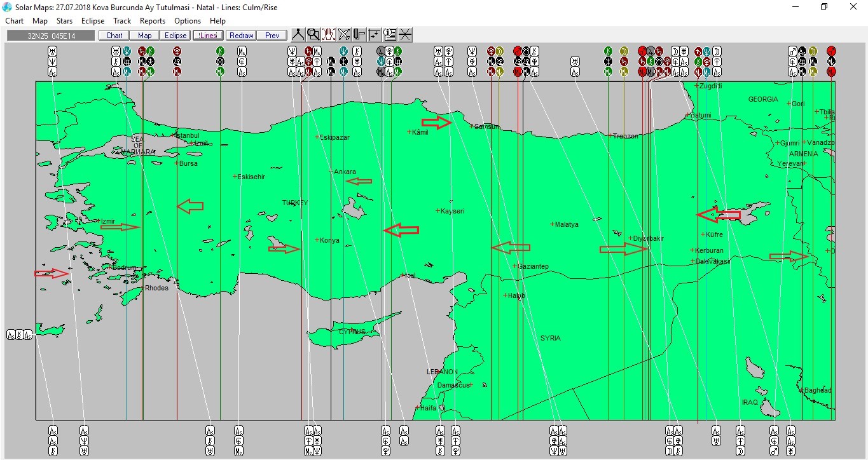Activate the red hand pan tool
This screenshot has height=460, width=868.
tap(329, 35)
